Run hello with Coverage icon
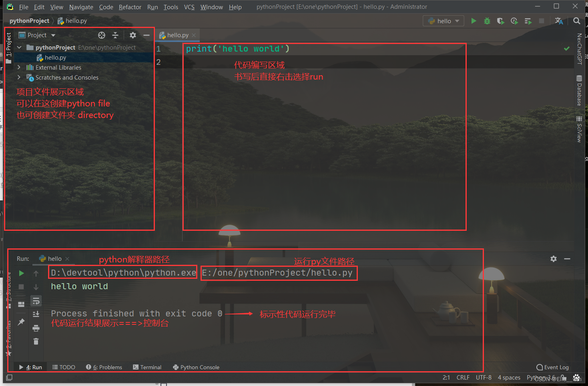This screenshot has width=588, height=386. 500,20
